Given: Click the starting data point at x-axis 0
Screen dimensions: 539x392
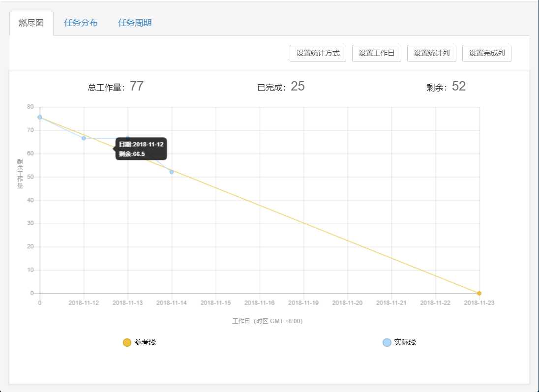Looking at the screenshot, I should pyautogui.click(x=40, y=117).
